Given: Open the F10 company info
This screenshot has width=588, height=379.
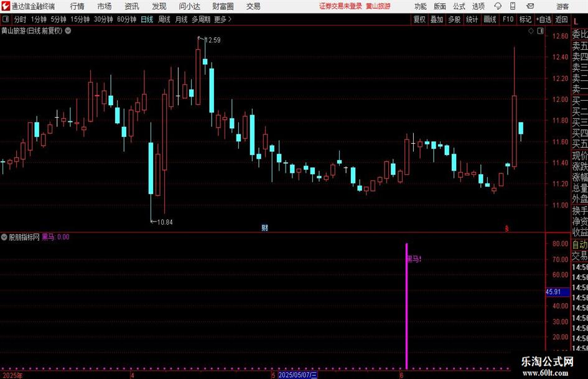Looking at the screenshot, I should [508, 19].
